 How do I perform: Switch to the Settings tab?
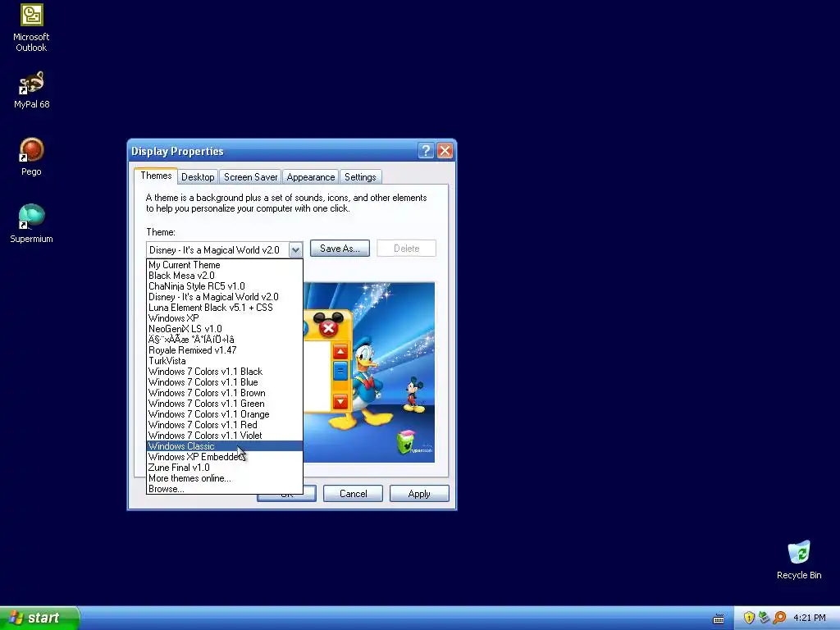tap(360, 177)
